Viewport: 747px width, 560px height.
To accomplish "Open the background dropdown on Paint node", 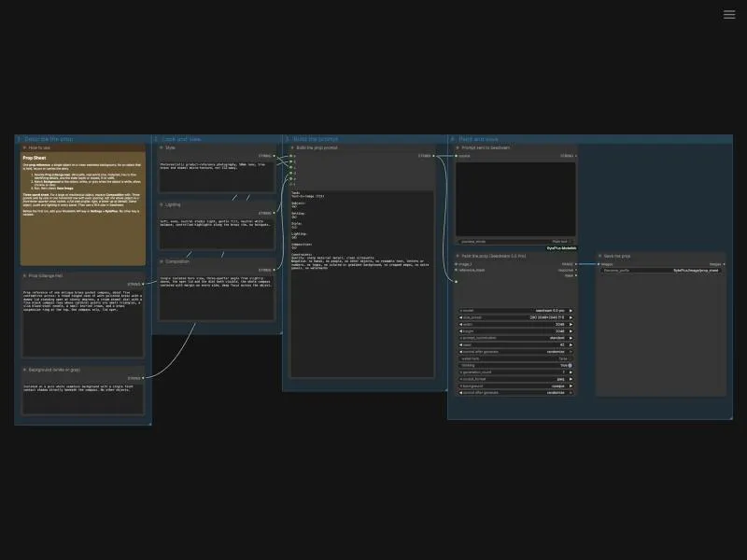I will coord(516,386).
